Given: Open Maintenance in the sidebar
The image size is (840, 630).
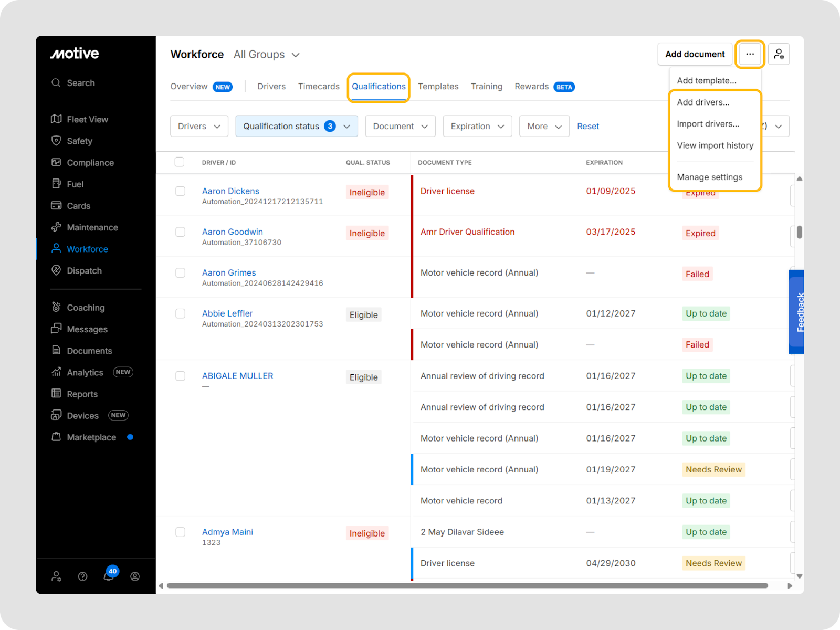Looking at the screenshot, I should point(92,227).
